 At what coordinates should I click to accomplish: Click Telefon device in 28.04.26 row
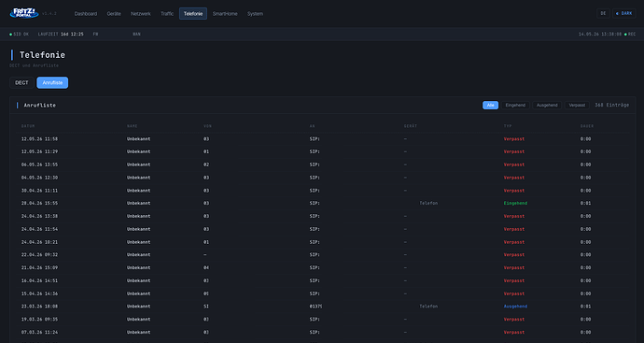click(x=428, y=203)
